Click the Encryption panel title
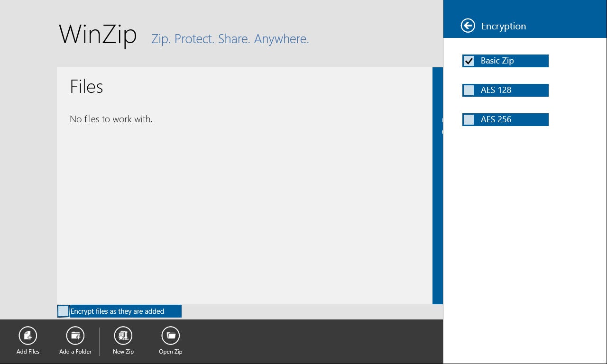The width and height of the screenshot is (607, 364). pyautogui.click(x=504, y=26)
